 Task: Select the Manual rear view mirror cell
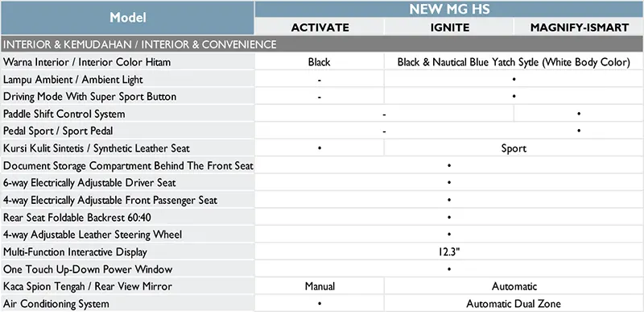click(x=320, y=286)
